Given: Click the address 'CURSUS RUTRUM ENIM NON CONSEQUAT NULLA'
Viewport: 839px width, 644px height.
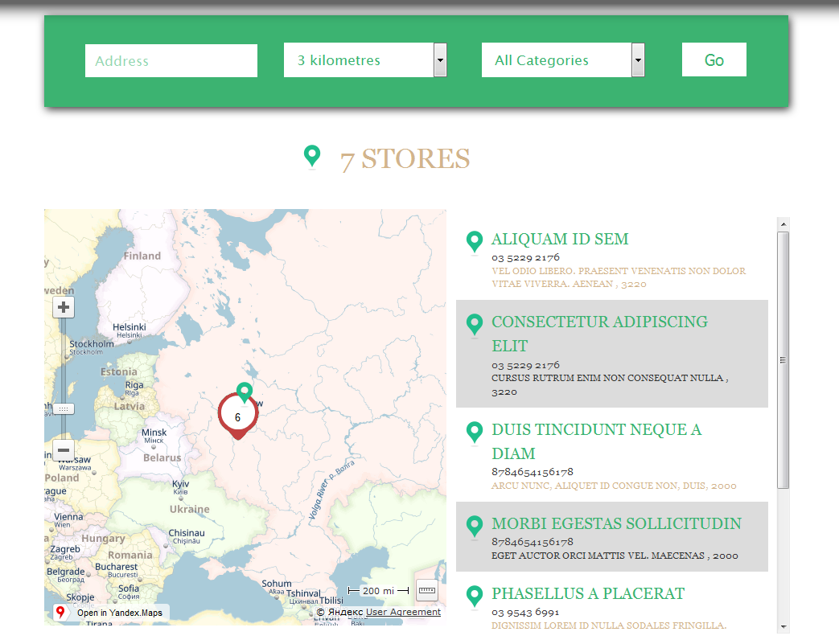Looking at the screenshot, I should (607, 378).
